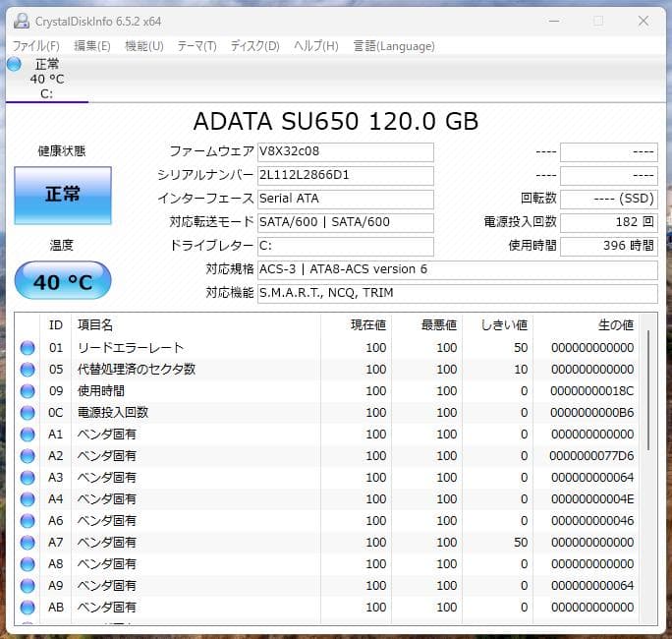Click status orb of row 01 リードエラーレート
Image resolution: width=672 pixels, height=639 pixels.
coord(28,348)
